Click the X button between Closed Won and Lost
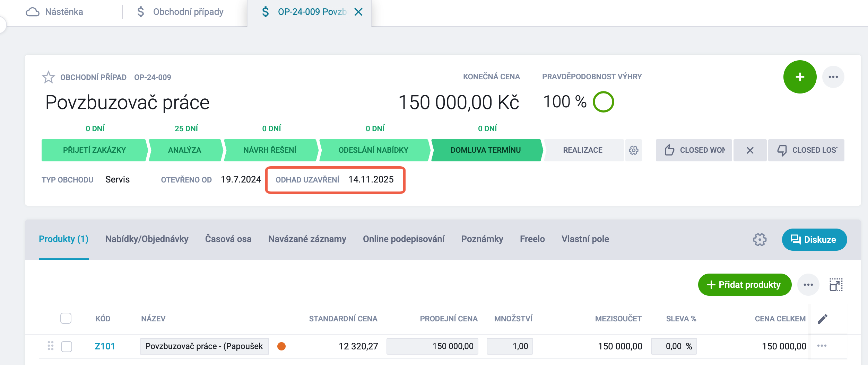This screenshot has height=365, width=868. 750,150
